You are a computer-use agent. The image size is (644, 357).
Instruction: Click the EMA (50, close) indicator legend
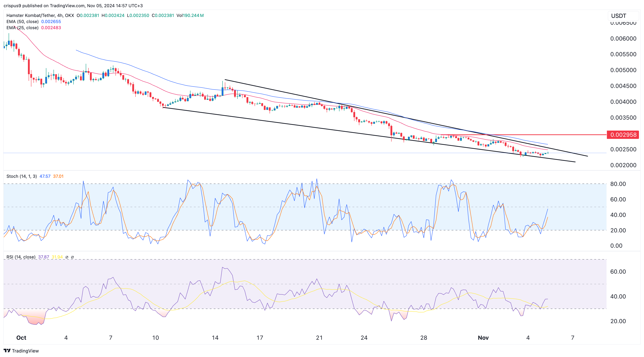[x=23, y=21]
